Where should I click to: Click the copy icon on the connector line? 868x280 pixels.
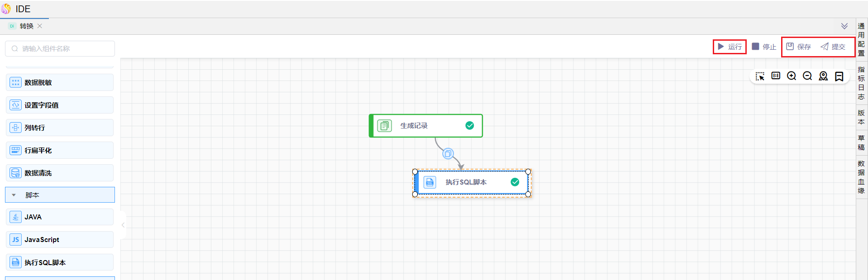pos(448,154)
